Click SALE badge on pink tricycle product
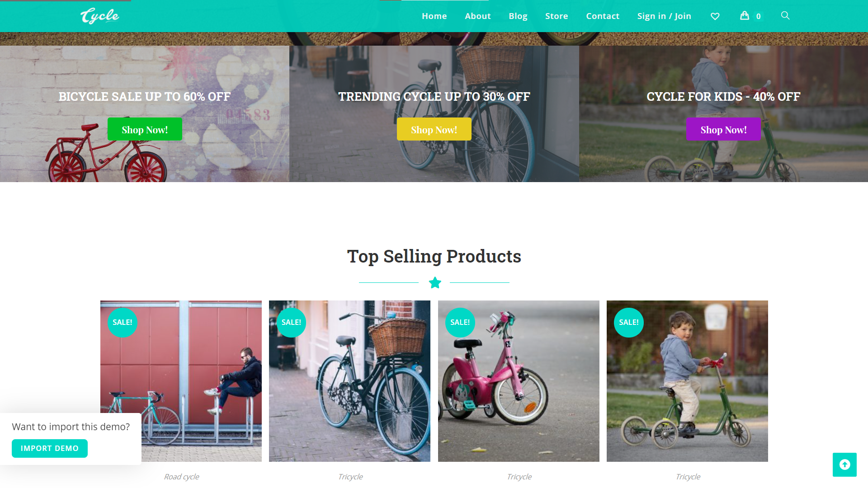The height and width of the screenshot is (488, 868). (x=460, y=323)
